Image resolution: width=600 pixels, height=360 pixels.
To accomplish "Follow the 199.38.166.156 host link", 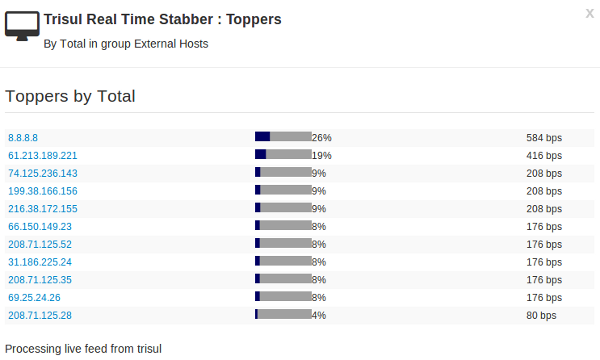I will click(43, 191).
